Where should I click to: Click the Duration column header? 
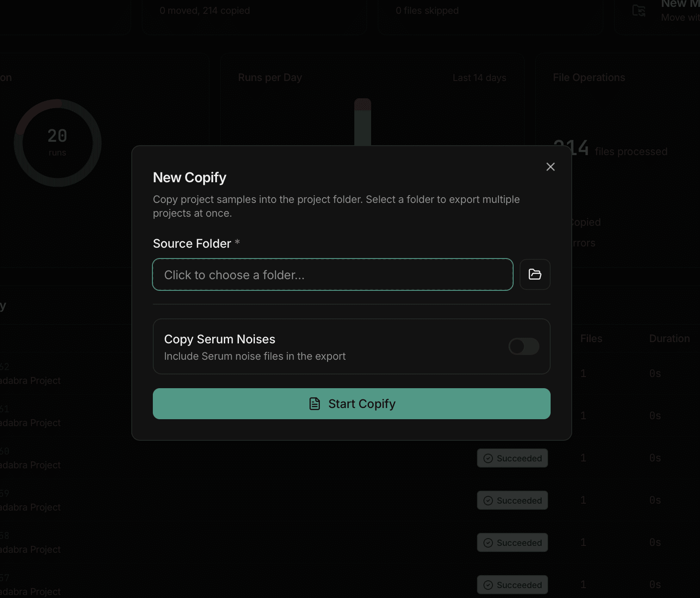click(669, 339)
